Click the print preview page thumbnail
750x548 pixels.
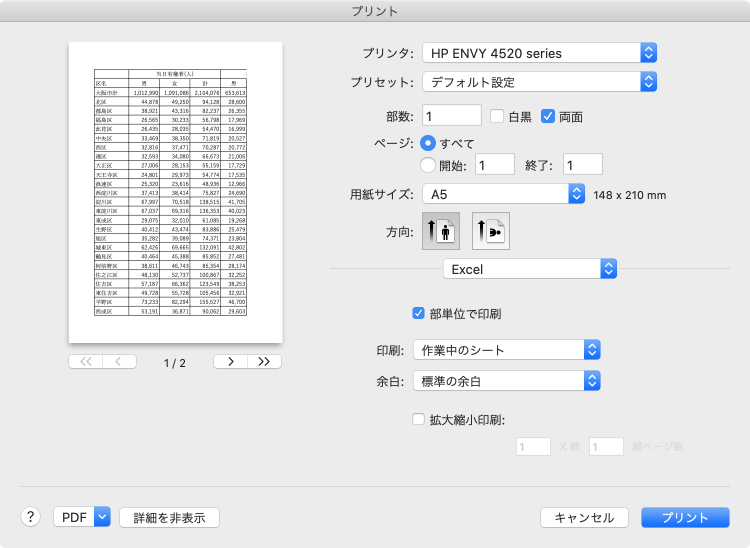[176, 192]
